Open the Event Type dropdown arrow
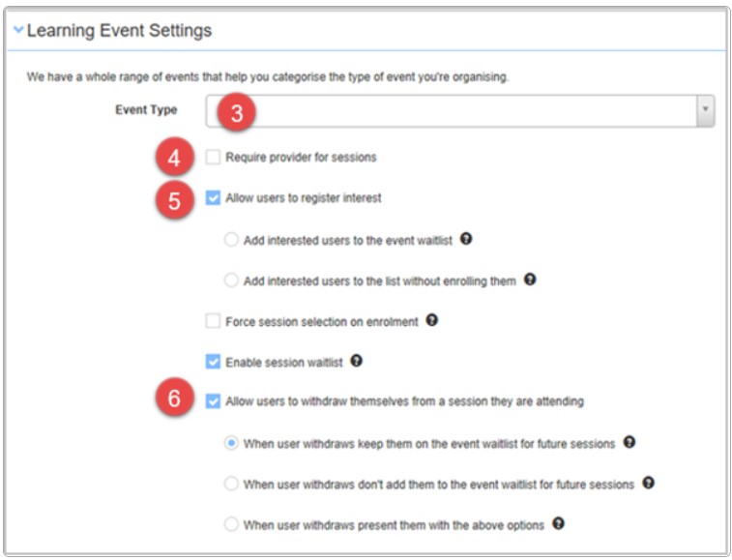The height and width of the screenshot is (560, 732). (705, 111)
